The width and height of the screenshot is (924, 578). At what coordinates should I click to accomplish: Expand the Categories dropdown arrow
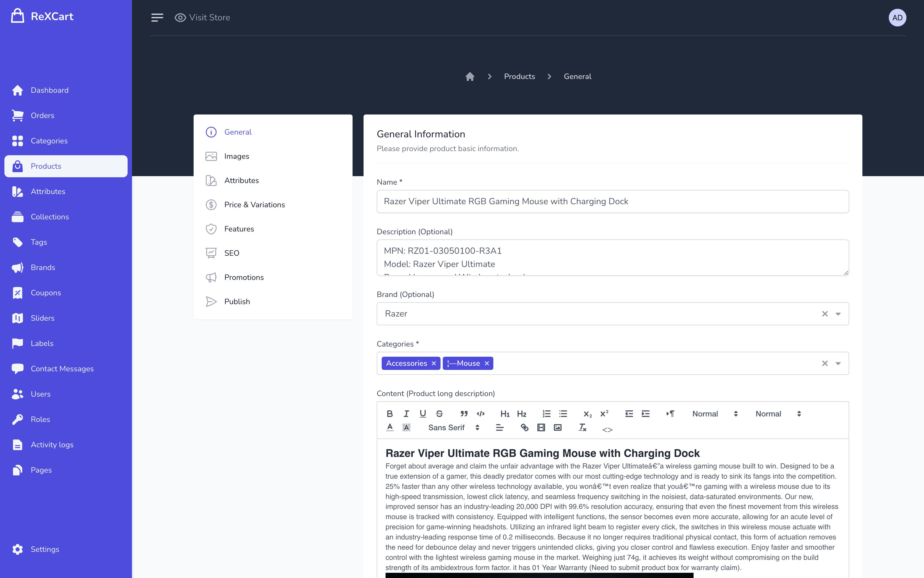pos(838,364)
